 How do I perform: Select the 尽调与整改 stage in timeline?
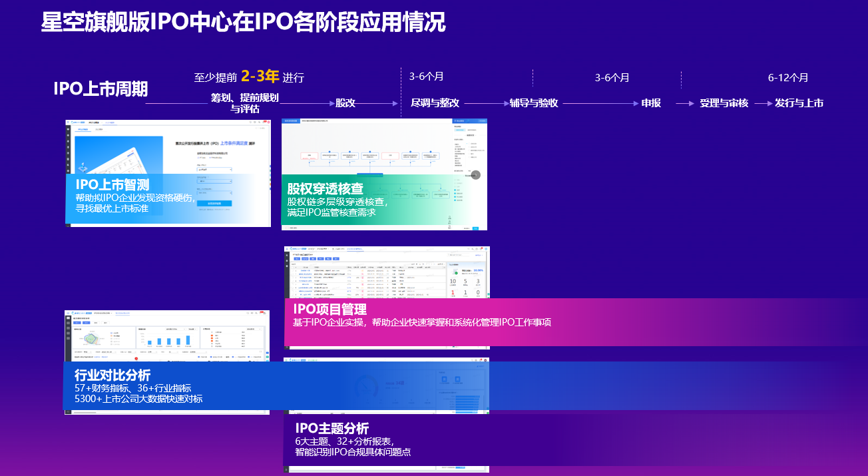point(435,103)
